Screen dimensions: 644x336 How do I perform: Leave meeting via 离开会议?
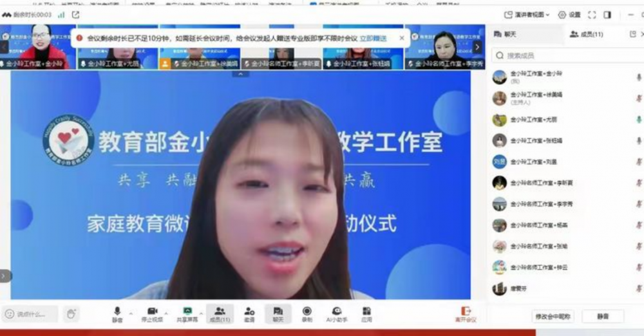point(466,314)
